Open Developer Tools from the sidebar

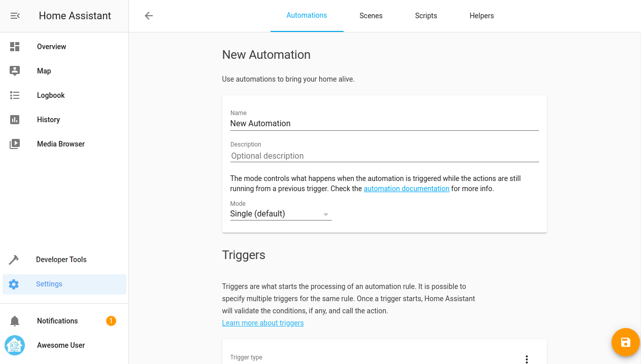64,260
